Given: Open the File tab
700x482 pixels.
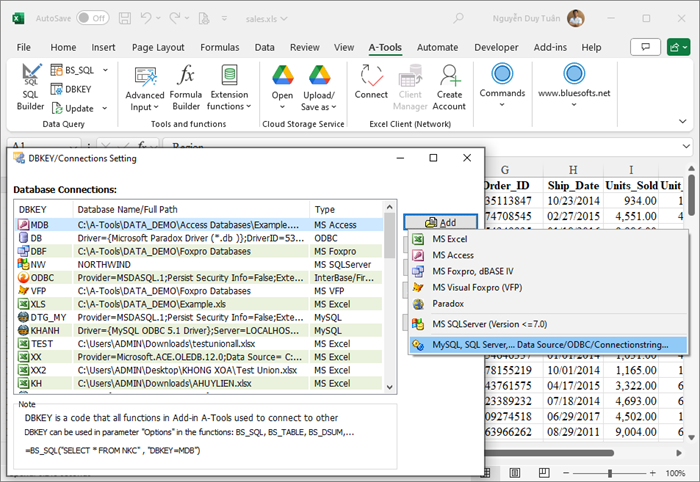Looking at the screenshot, I should click(x=24, y=47).
